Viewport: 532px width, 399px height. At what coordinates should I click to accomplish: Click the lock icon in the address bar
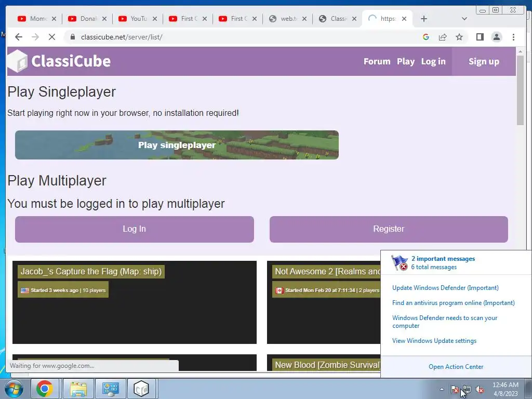click(73, 37)
